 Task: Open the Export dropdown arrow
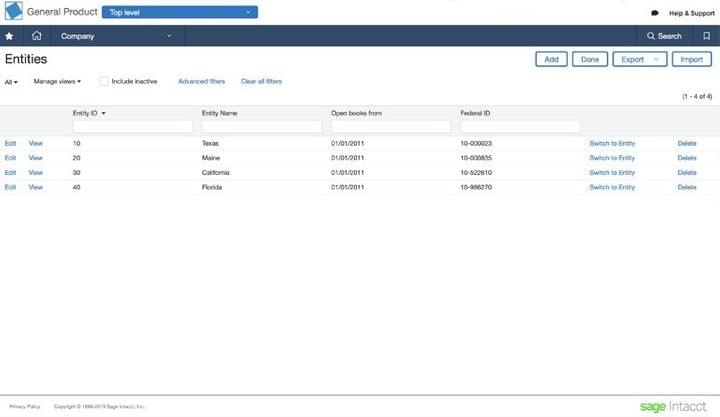(656, 60)
